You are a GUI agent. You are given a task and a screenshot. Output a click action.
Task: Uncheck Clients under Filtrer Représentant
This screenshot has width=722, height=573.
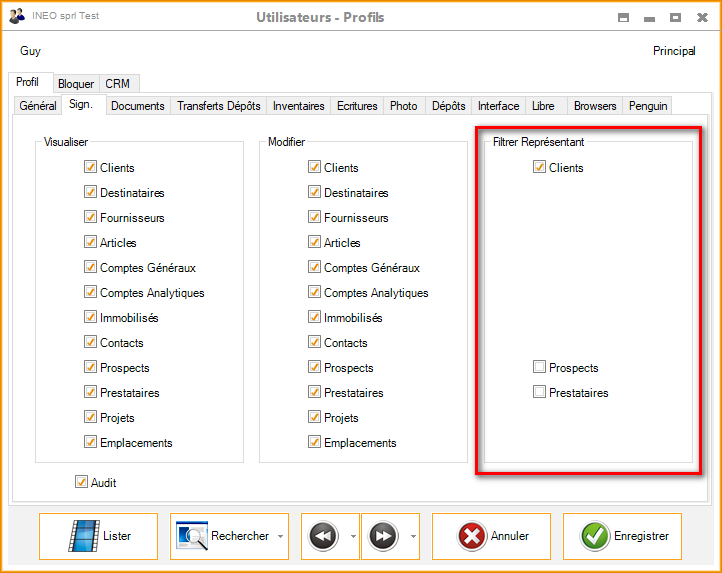540,168
